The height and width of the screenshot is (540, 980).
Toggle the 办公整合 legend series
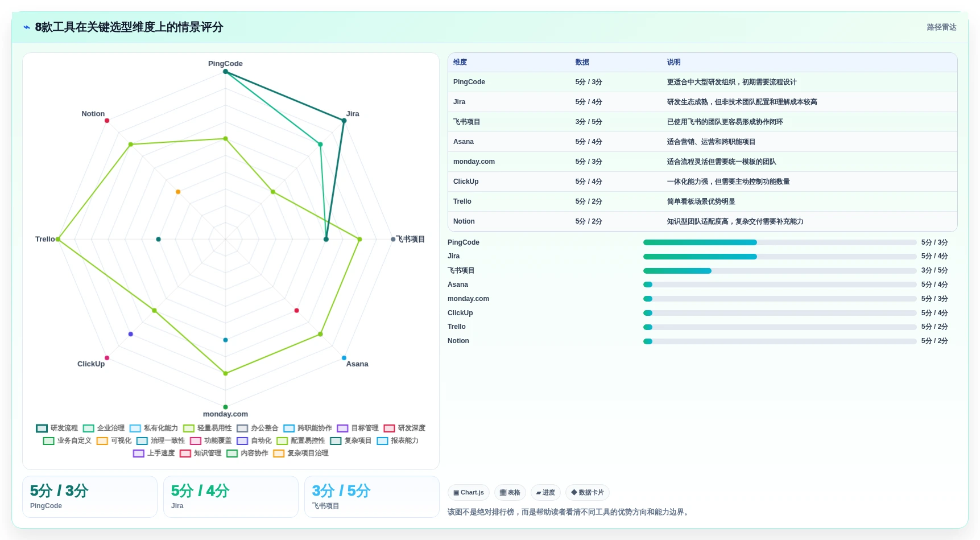point(258,428)
